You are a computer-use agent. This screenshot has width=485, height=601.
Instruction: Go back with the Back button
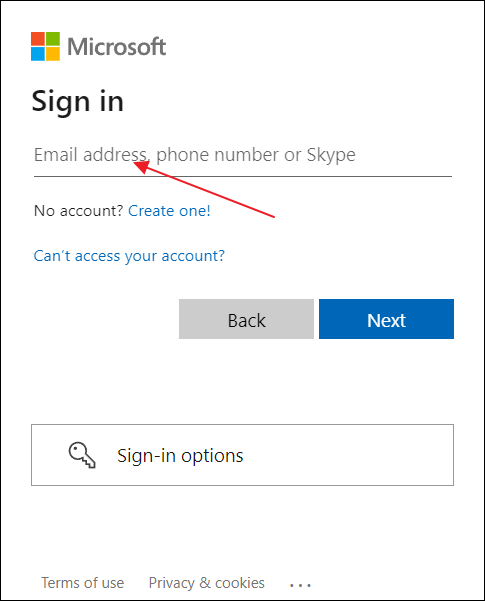pos(246,319)
